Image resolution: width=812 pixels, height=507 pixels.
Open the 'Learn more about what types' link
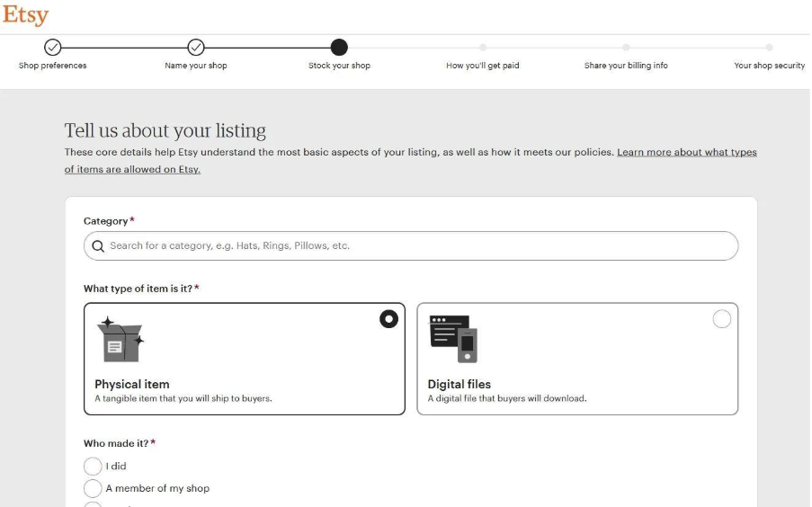click(x=686, y=153)
